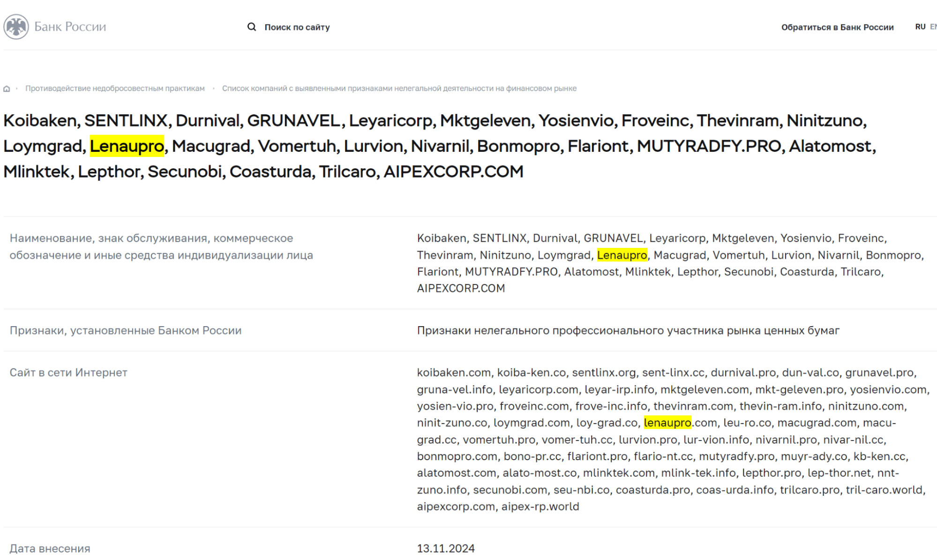Click secunobi.com in sites list
The image size is (937, 560).
(510, 490)
